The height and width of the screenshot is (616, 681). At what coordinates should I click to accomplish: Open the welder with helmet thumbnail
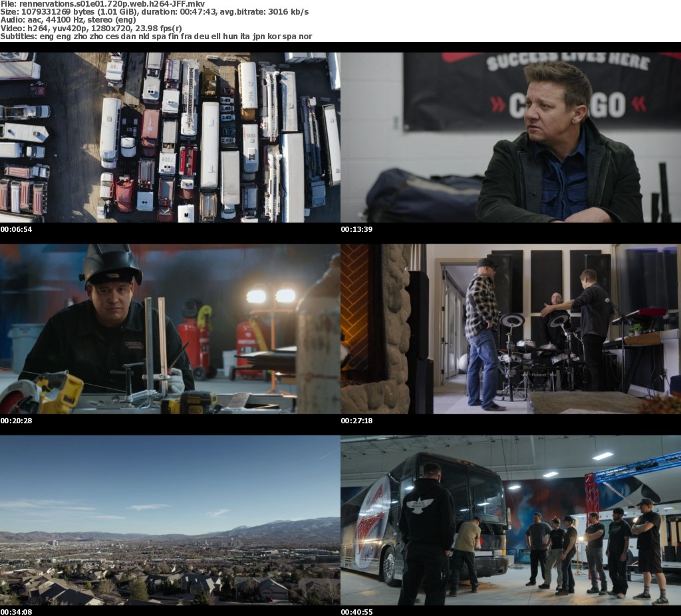170,328
